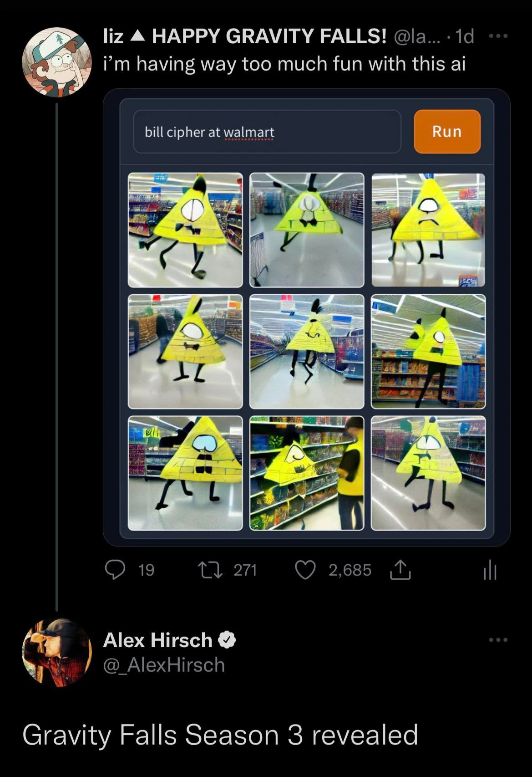The width and height of the screenshot is (532, 777).
Task: Open the @_AlexHirsch handle link
Action: pos(164,665)
